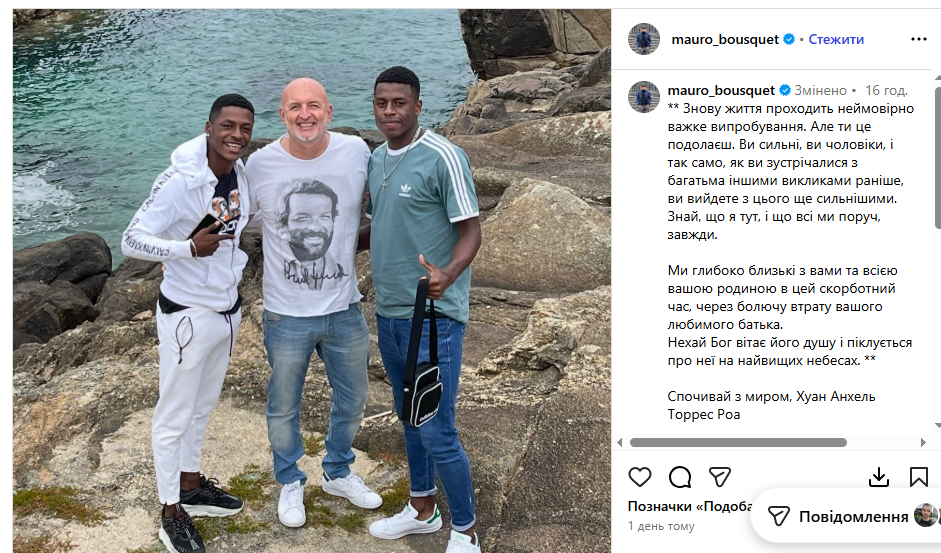941x553 pixels.
Task: Click the horizontal scrollbar thumb
Action: click(x=738, y=443)
